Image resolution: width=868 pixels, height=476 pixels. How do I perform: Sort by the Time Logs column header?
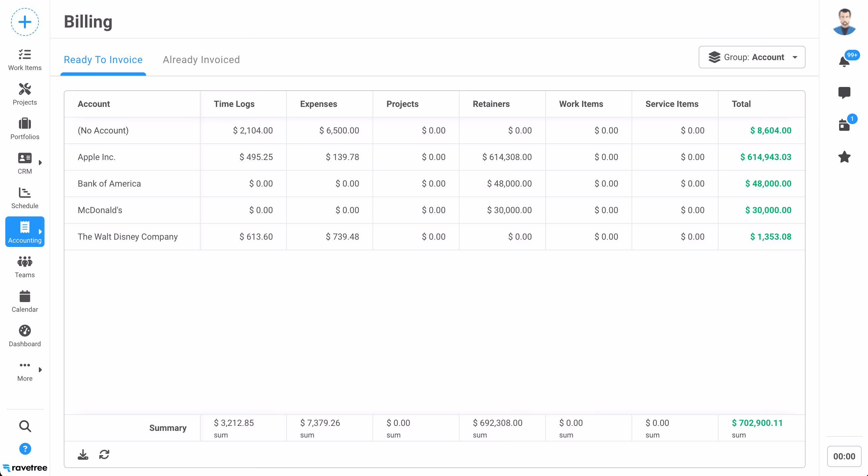tap(243, 104)
